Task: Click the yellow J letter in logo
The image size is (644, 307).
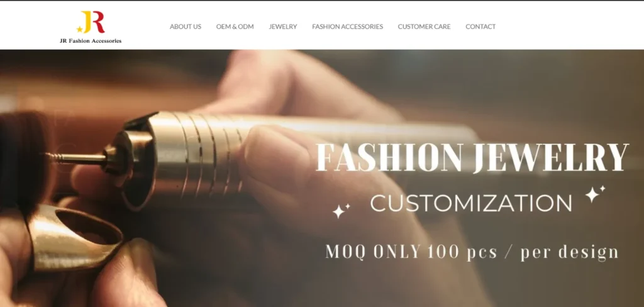Action: pyautogui.click(x=87, y=22)
